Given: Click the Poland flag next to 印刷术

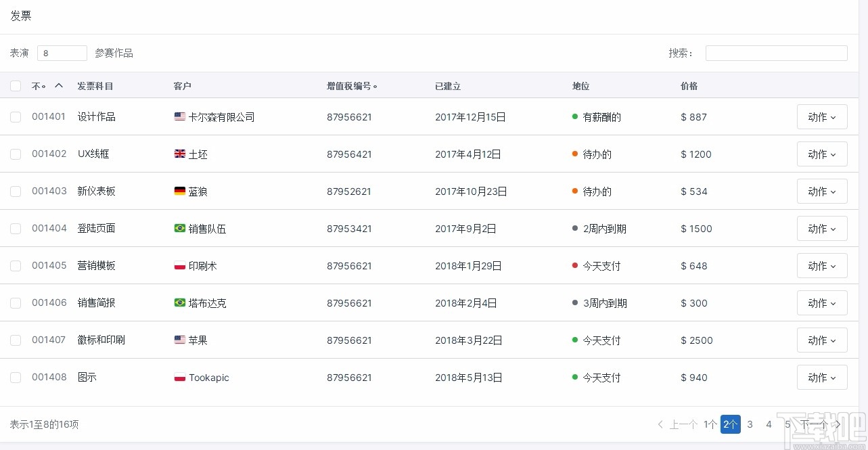Looking at the screenshot, I should coord(179,265).
